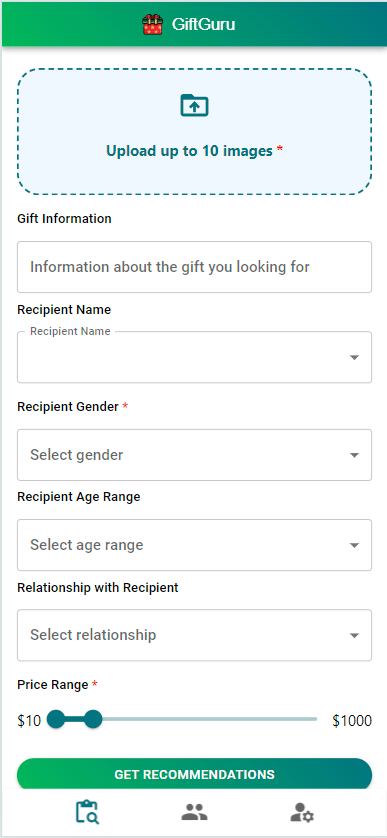Focus the gift information text field
387x838 pixels.
(195, 267)
